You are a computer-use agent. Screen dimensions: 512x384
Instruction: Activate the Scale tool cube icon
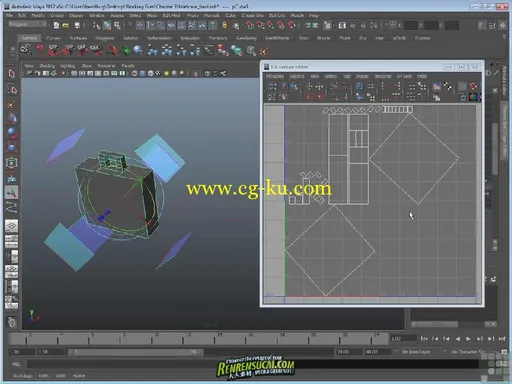tap(12, 148)
